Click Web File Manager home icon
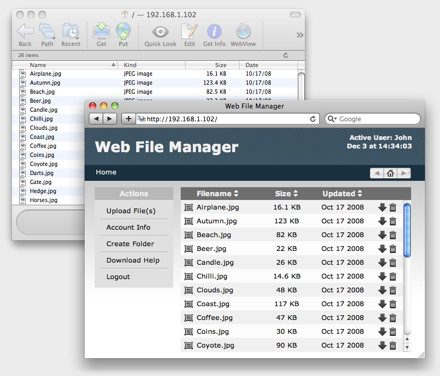This screenshot has height=376, width=440. pos(390,173)
